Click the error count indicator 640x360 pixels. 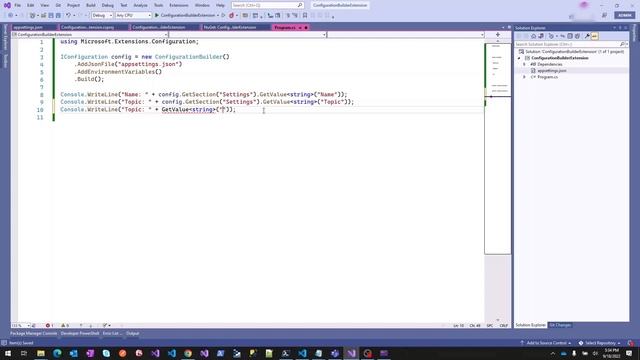tap(49, 326)
